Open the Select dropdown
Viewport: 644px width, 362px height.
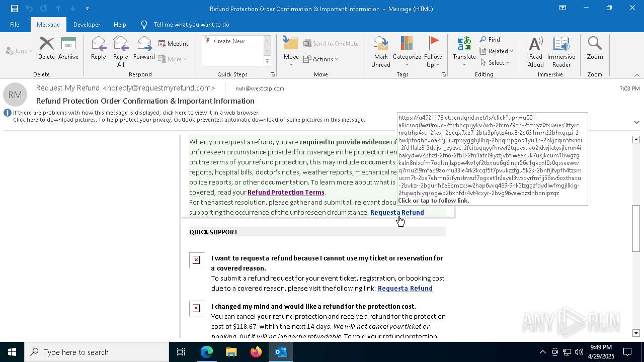[495, 63]
